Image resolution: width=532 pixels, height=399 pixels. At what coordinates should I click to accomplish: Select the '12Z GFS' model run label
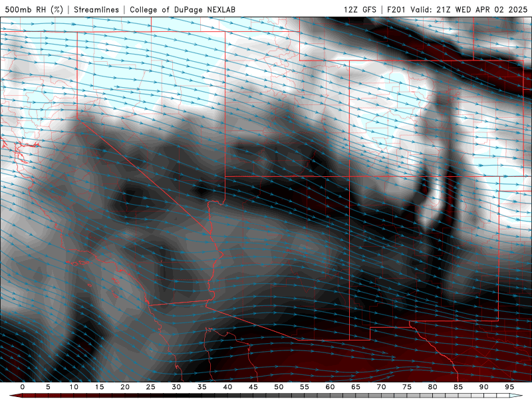(360, 9)
